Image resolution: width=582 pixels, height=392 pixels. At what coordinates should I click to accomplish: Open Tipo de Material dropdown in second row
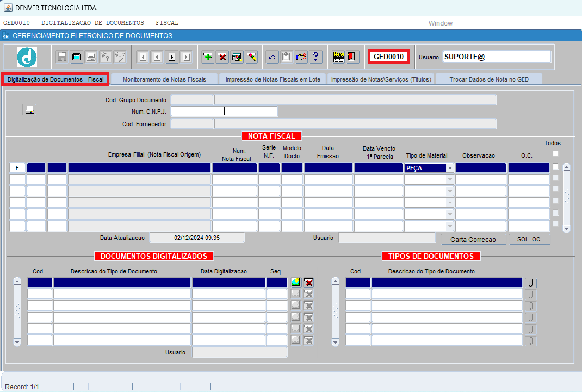coord(450,179)
